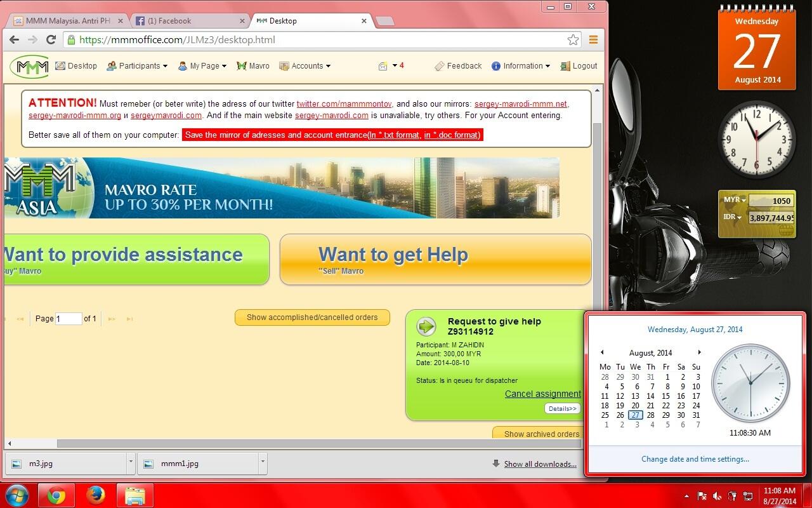The height and width of the screenshot is (508, 812).
Task: Expand the My Page dropdown menu
Action: click(202, 66)
